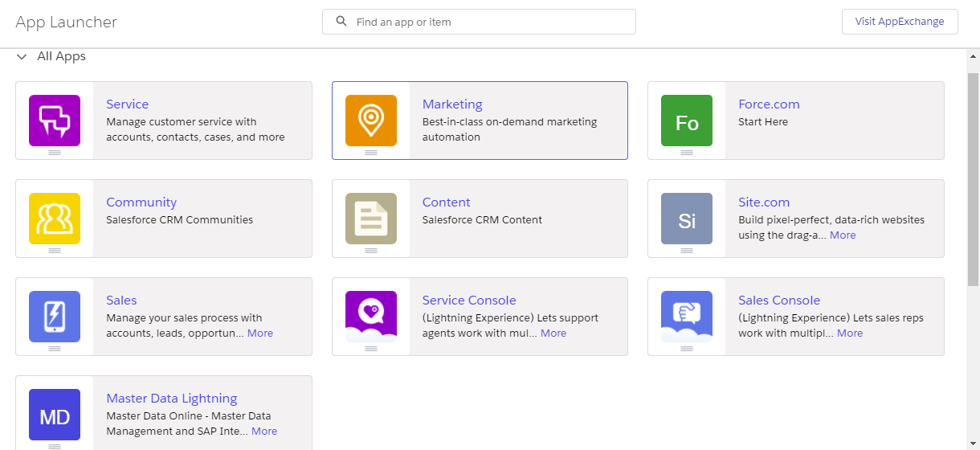Show more of the Sales description
This screenshot has height=450, width=980.
pos(259,333)
